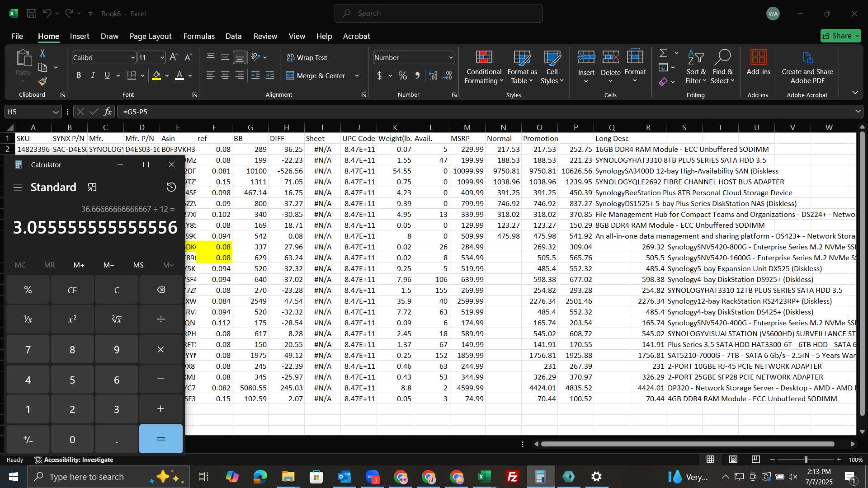
Task: Click the Copy icon in Clipboard group
Action: tap(42, 67)
